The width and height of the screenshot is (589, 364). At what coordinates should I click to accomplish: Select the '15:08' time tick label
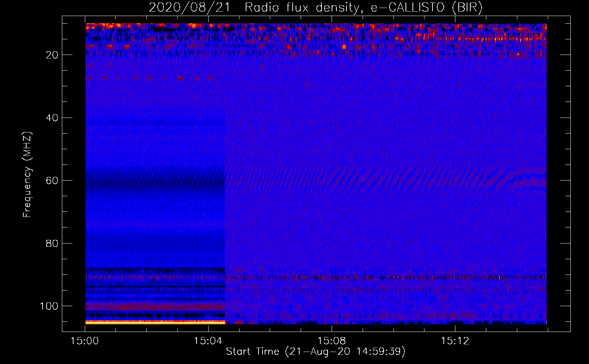[x=332, y=341]
